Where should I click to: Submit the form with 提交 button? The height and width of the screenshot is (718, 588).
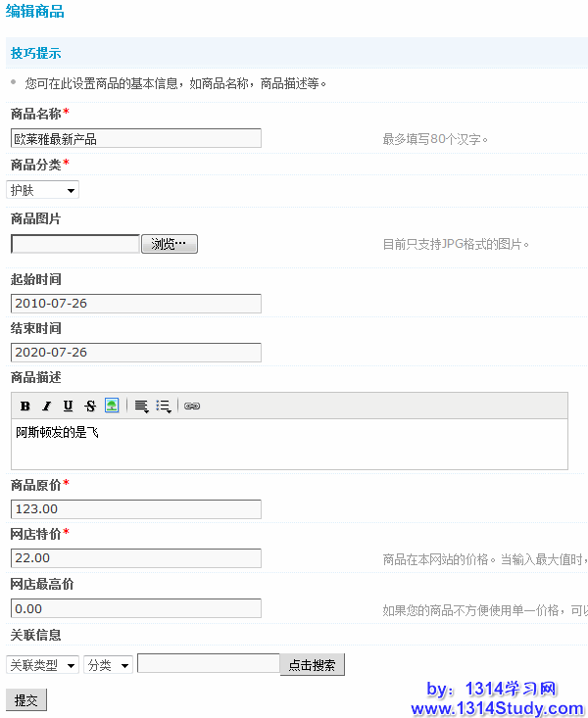point(26,700)
